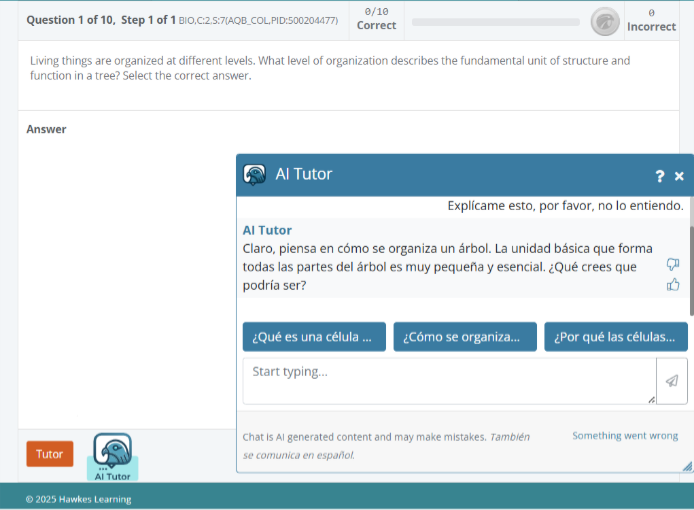This screenshot has width=694, height=510.
Task: Click into the 'Start typing...' message field
Action: (x=449, y=381)
